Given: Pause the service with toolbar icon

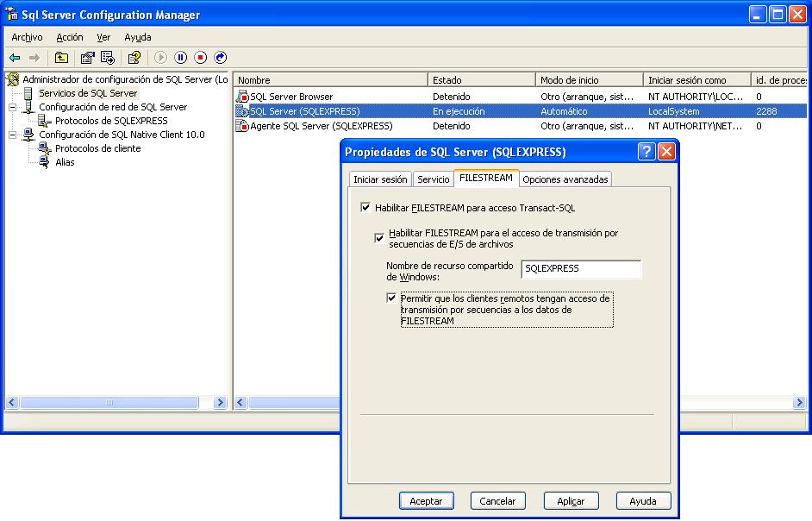Looking at the screenshot, I should pyautogui.click(x=181, y=58).
